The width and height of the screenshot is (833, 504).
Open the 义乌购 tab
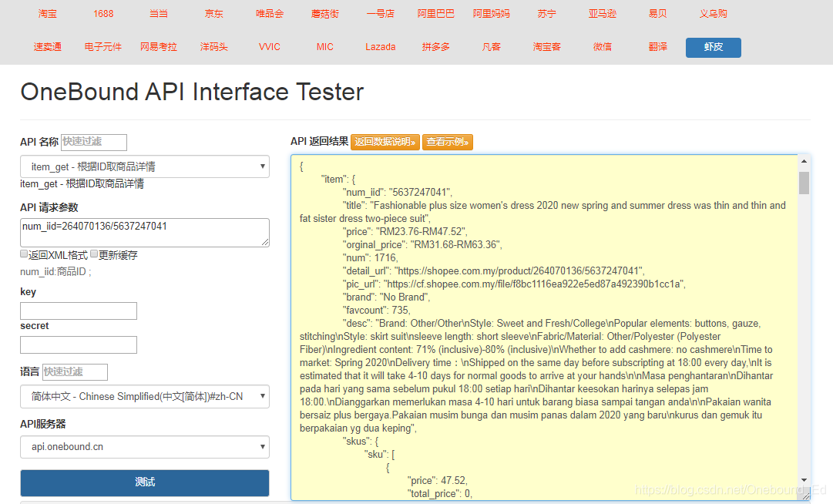(714, 14)
